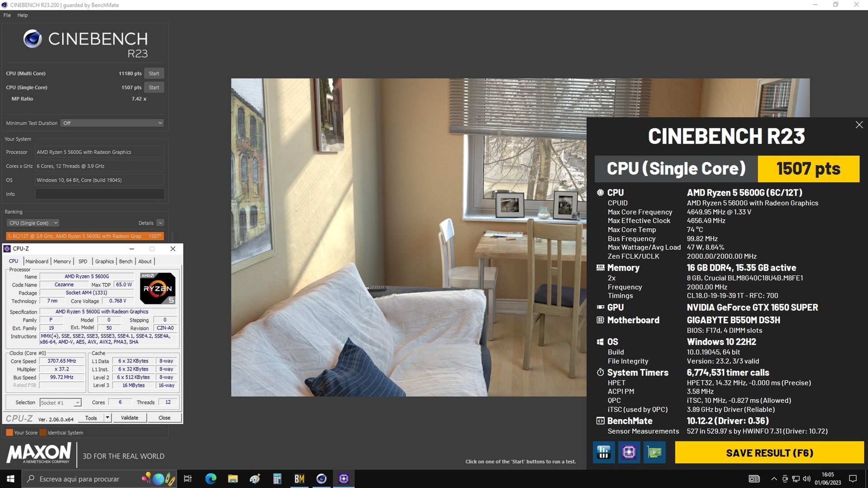
Task: Open ranking type CPU (Single Core) dropdown
Action: tap(33, 223)
